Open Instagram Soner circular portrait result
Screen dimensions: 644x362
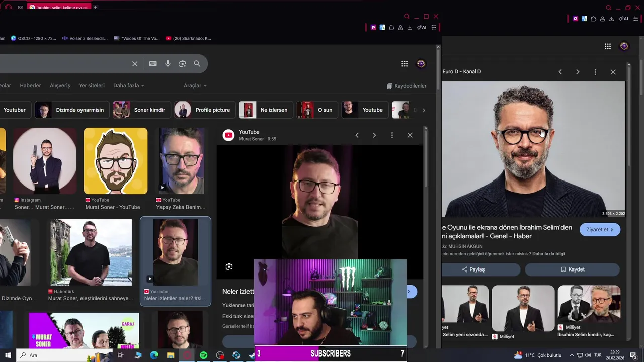45,161
